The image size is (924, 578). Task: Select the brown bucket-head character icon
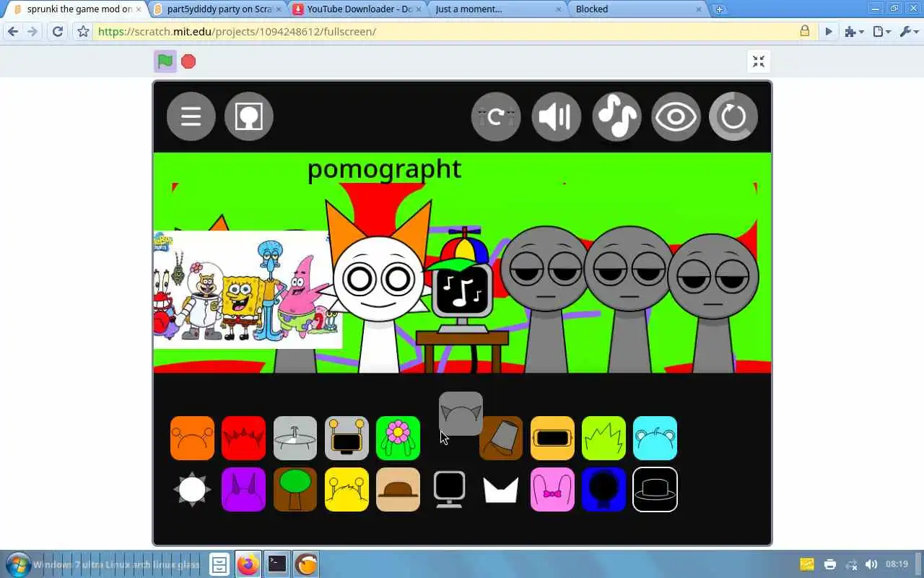point(501,438)
